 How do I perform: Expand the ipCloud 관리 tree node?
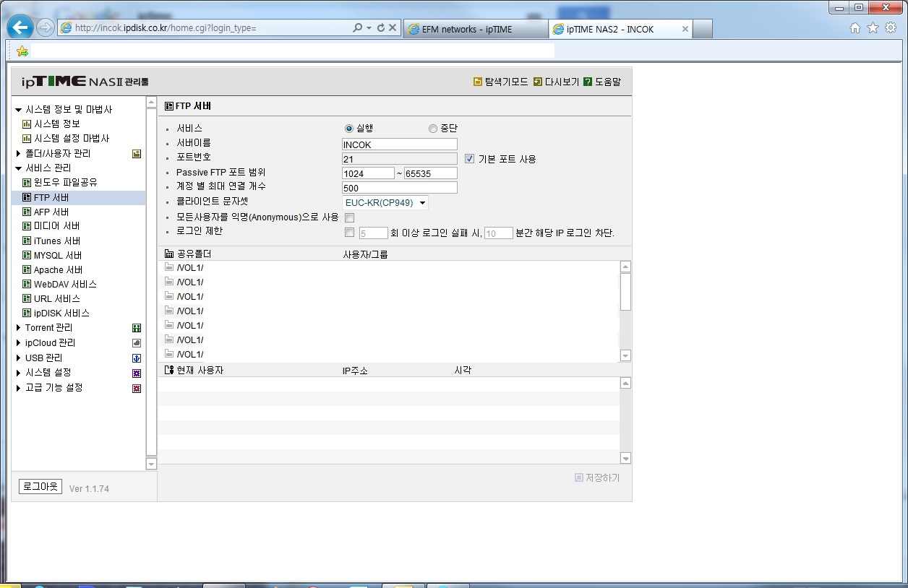point(19,343)
